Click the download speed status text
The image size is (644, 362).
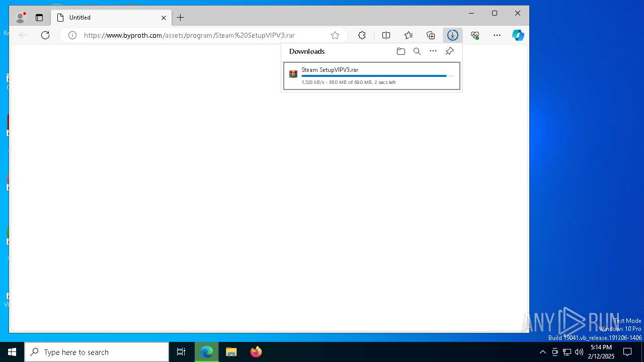pyautogui.click(x=349, y=82)
